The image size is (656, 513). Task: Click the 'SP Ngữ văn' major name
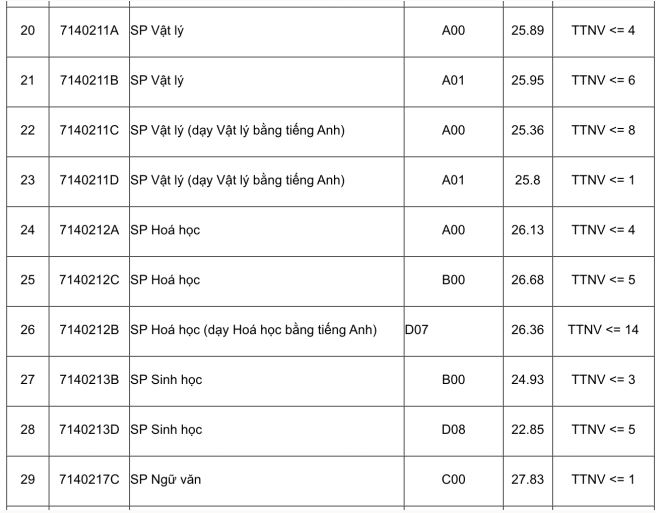tap(165, 480)
